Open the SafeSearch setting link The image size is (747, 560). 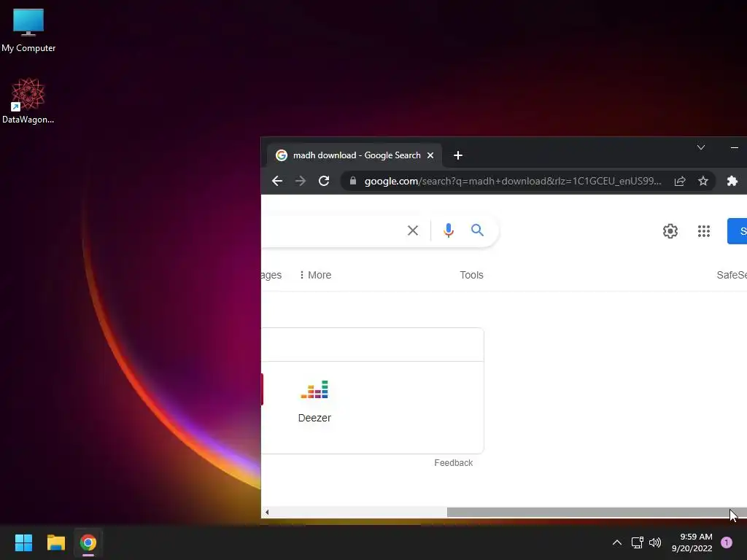731,275
